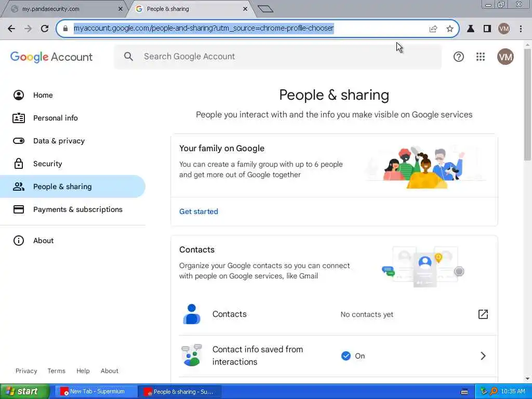532x399 pixels.
Task: Reload the current page
Action: point(45,29)
